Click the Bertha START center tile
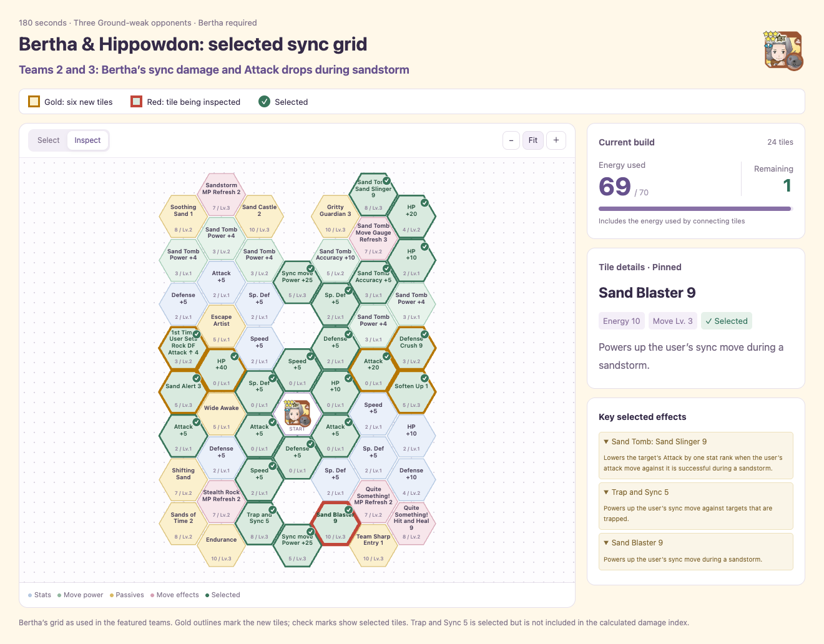 click(297, 414)
